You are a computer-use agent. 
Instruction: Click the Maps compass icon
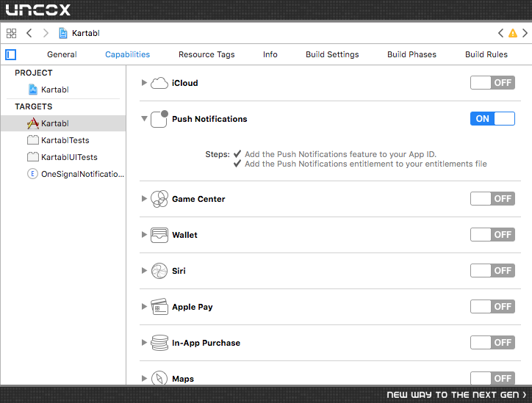[x=159, y=378]
